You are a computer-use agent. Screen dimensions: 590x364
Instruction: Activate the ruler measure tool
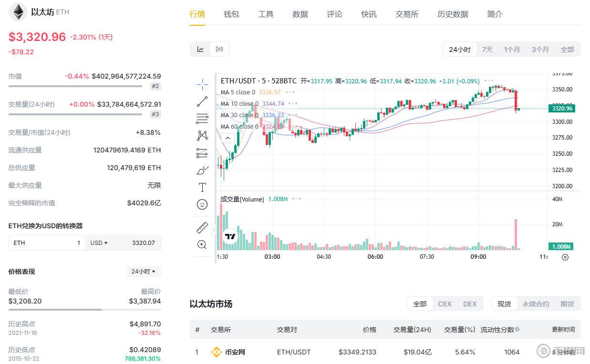pos(202,228)
